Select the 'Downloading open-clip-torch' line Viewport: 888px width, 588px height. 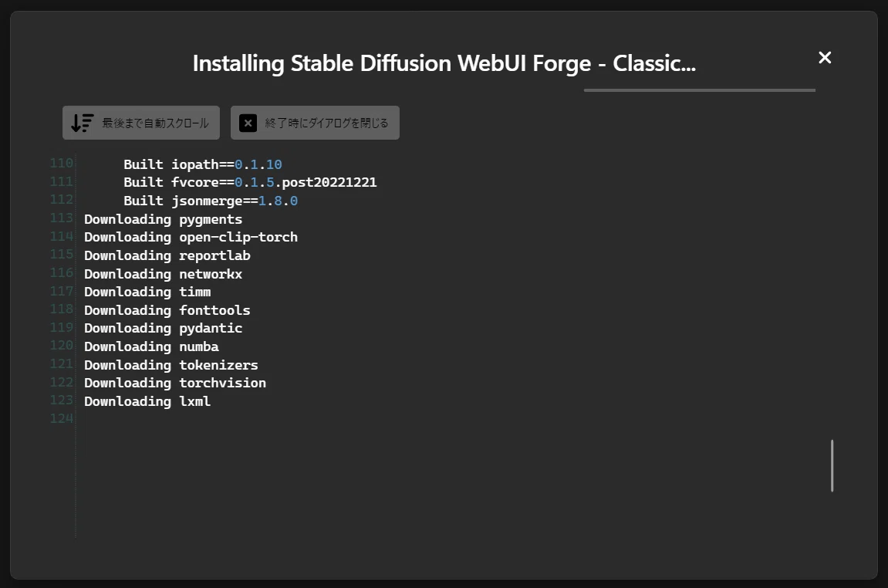click(x=191, y=238)
